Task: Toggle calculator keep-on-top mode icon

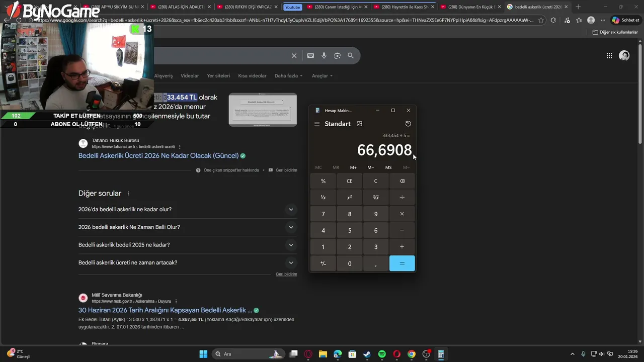Action: 359,124
